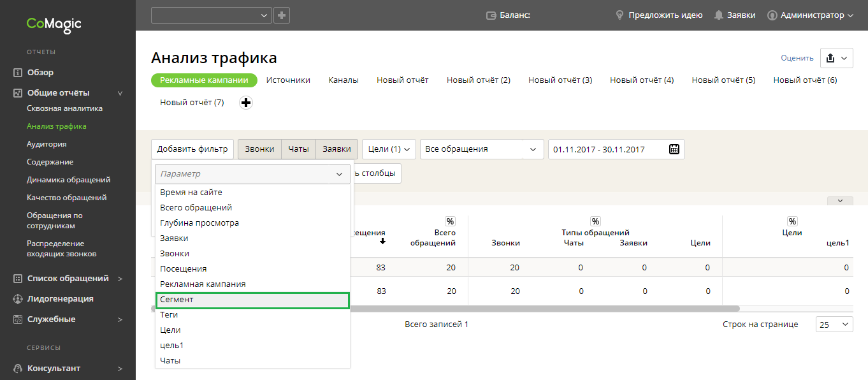
Task: Expand Список обращений sidebar section
Action: pos(120,279)
